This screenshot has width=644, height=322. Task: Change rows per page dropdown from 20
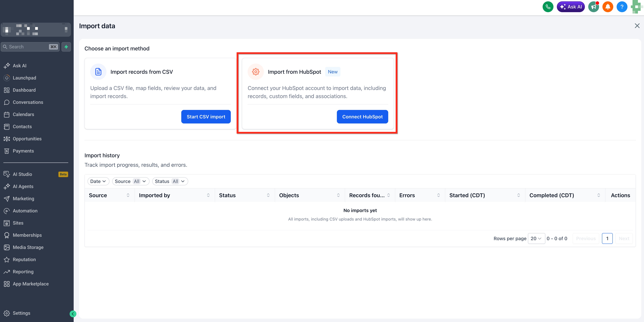pos(536,238)
